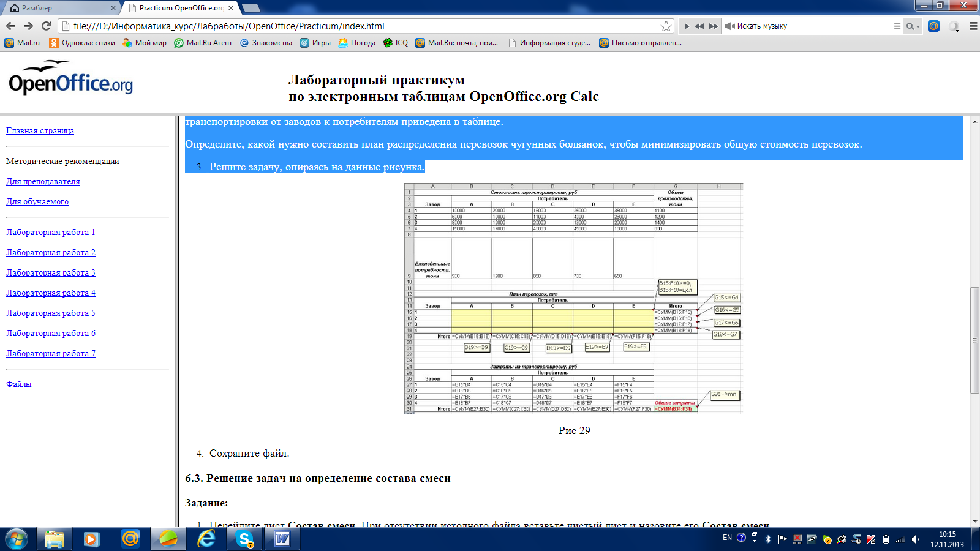Open the 'Mail.Ru: почта, пои...' bookmark

point(456,43)
